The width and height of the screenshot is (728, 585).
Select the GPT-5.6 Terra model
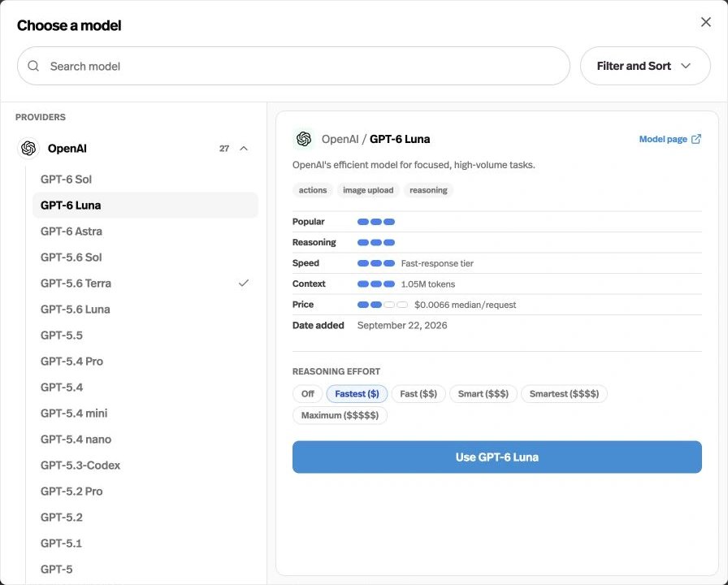pos(145,284)
